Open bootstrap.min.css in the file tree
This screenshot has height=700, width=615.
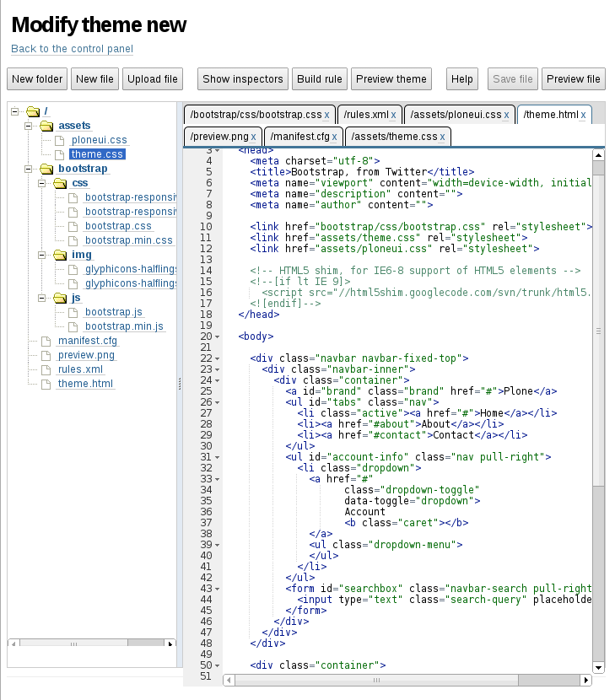click(x=128, y=240)
